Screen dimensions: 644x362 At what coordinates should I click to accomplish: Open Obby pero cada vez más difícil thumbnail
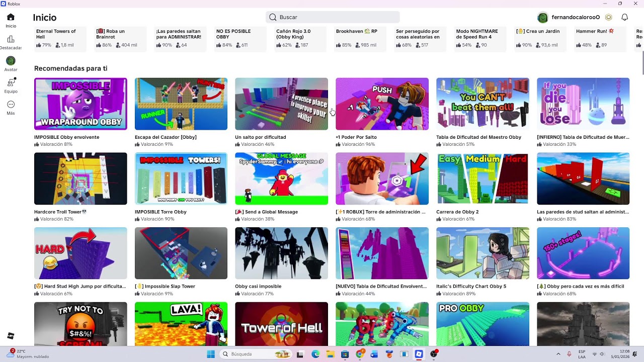point(583,253)
